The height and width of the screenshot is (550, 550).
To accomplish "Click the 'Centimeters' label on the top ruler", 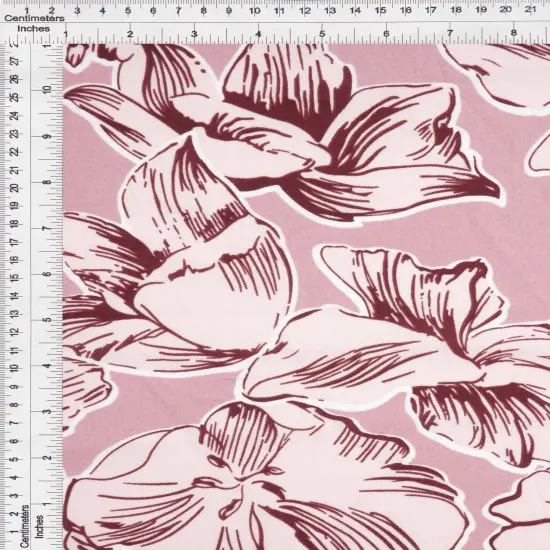I will pyautogui.click(x=34, y=18).
